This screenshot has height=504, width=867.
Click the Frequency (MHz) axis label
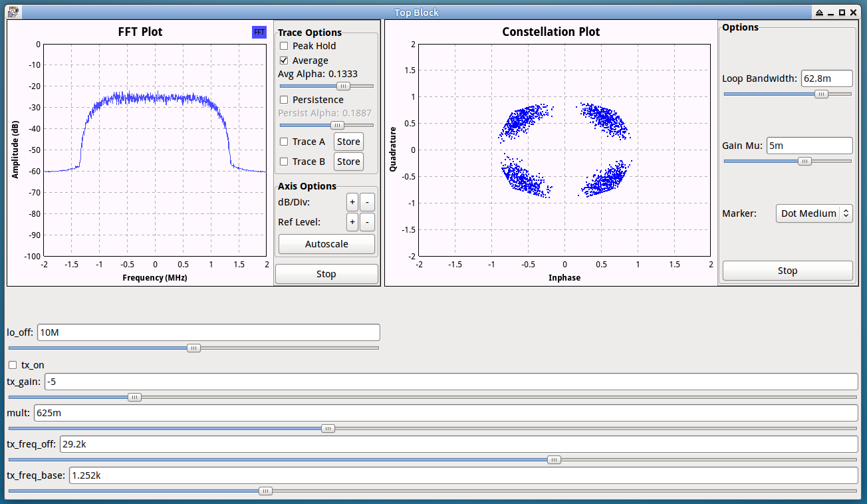pyautogui.click(x=155, y=278)
